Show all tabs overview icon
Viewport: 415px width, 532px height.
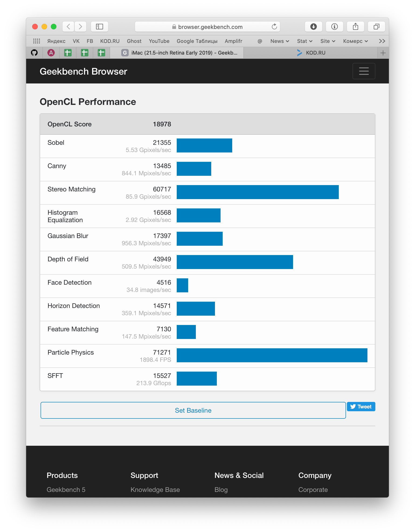click(x=376, y=27)
